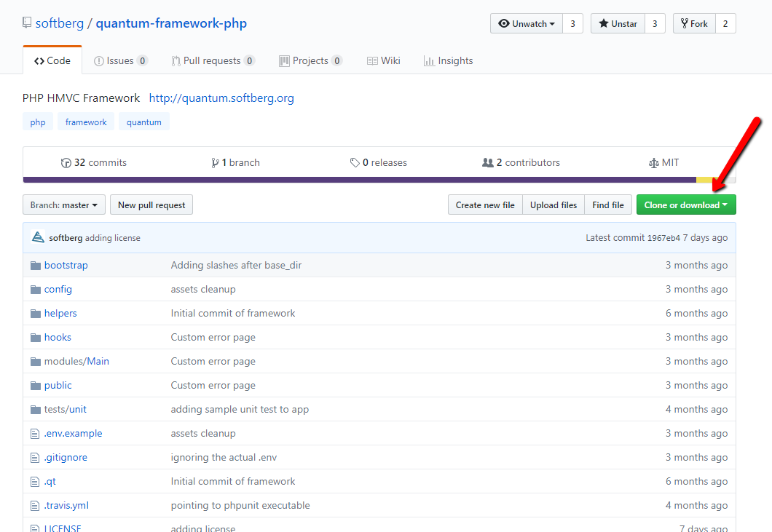The height and width of the screenshot is (532, 772).
Task: Click the purple PHP language bar segment
Action: point(359,180)
